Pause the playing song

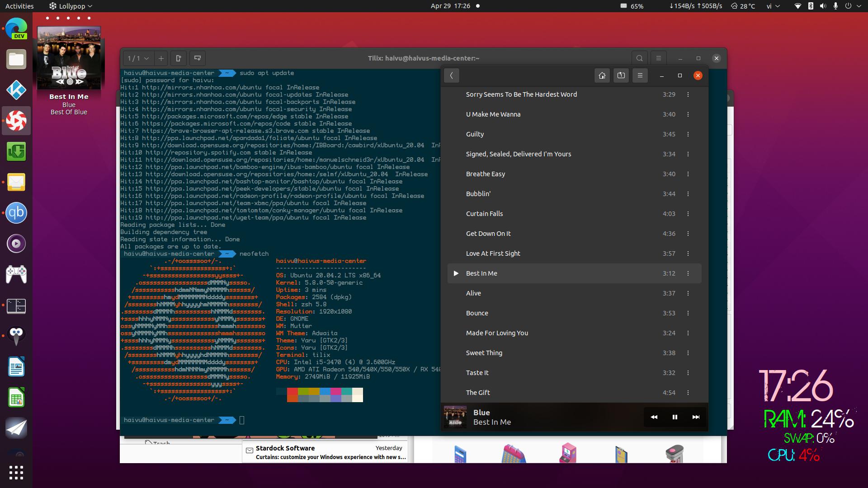coord(675,417)
